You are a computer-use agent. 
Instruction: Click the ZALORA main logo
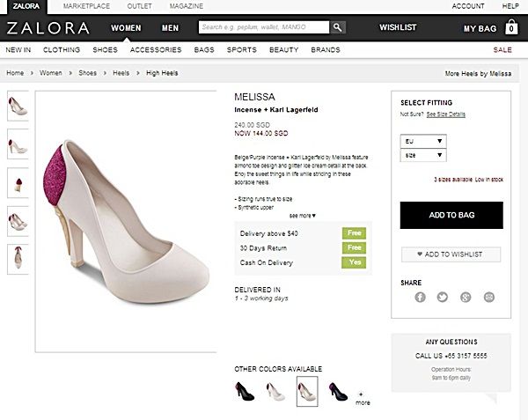click(48, 28)
